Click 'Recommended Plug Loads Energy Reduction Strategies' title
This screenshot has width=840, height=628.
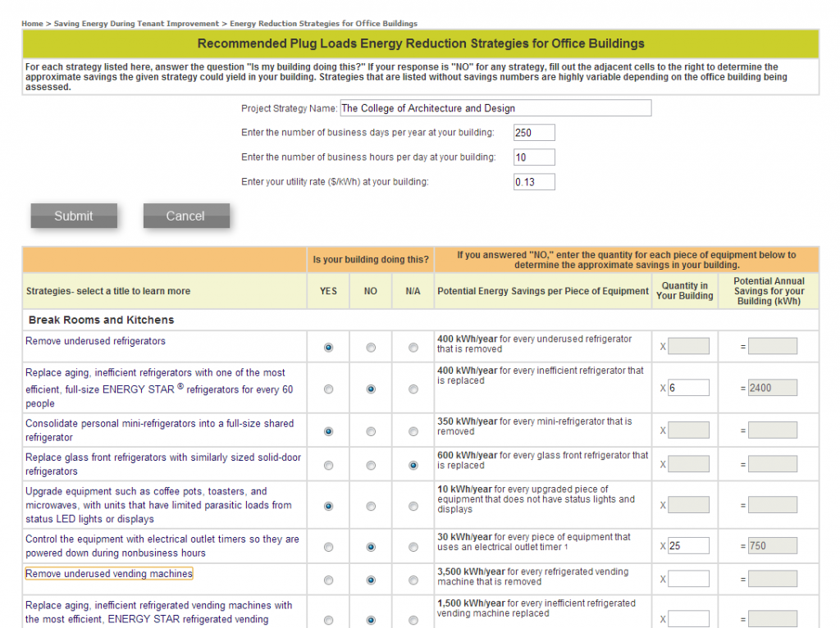point(421,43)
